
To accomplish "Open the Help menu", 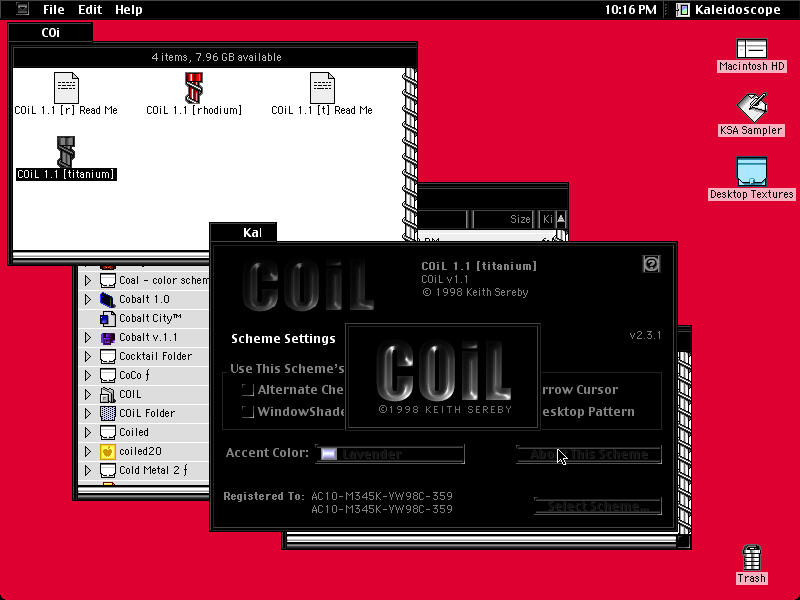I will coord(129,9).
